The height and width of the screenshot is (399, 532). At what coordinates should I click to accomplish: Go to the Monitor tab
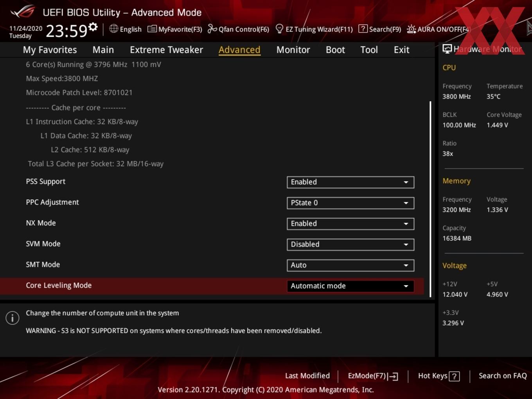[293, 50]
